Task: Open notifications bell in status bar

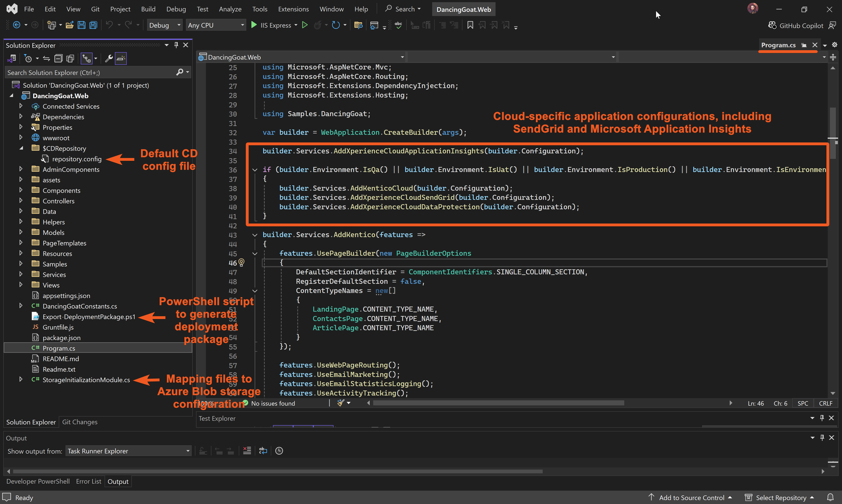Action: tap(830, 497)
